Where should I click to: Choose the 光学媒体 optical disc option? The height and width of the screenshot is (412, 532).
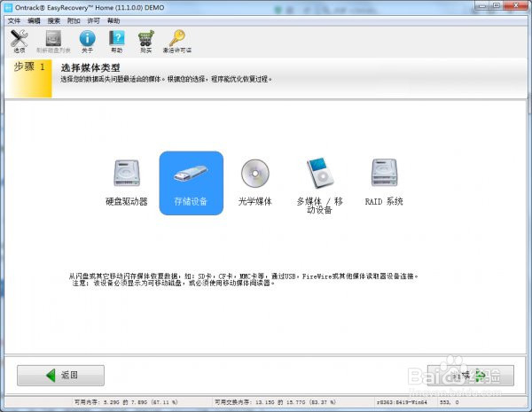255,183
